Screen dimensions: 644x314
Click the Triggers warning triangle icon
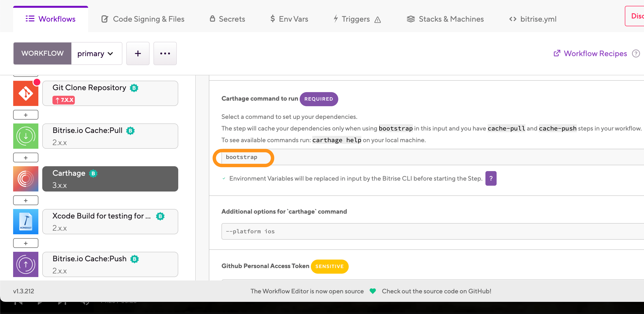[378, 19]
